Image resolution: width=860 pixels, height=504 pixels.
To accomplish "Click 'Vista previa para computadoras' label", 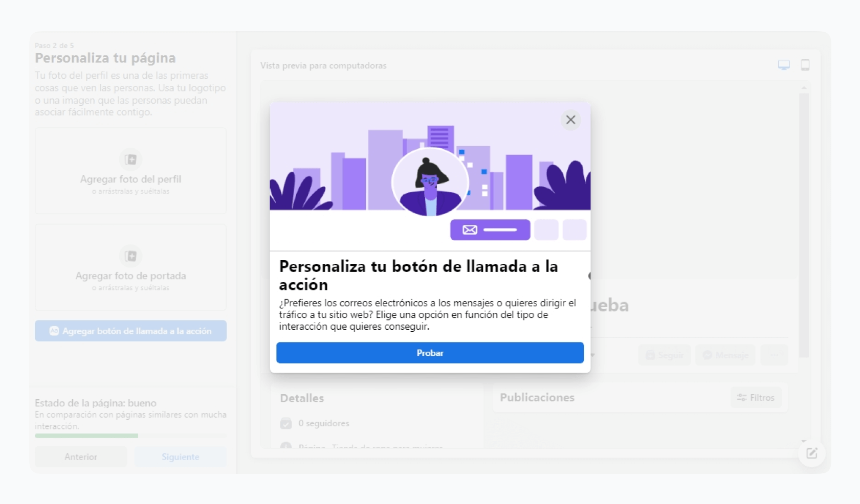I will [323, 65].
